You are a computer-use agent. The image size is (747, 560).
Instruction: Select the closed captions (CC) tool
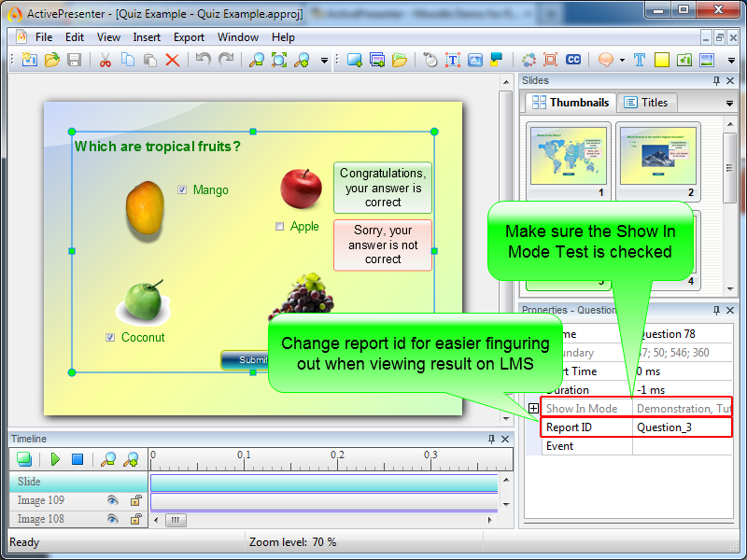tap(573, 60)
